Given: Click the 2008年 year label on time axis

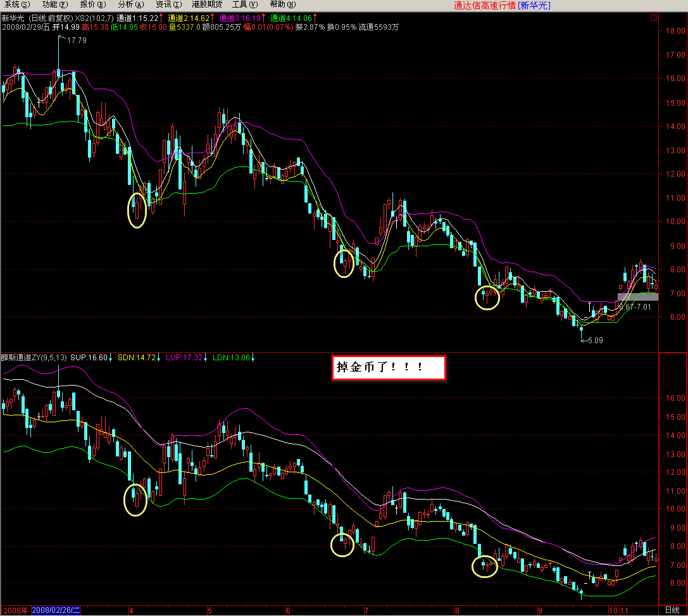Looking at the screenshot, I should pyautogui.click(x=15, y=610).
